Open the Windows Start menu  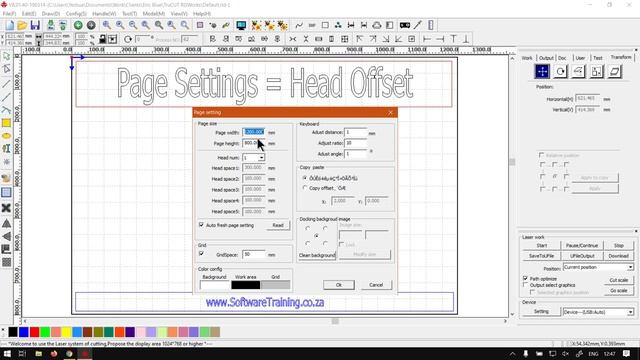[7, 353]
